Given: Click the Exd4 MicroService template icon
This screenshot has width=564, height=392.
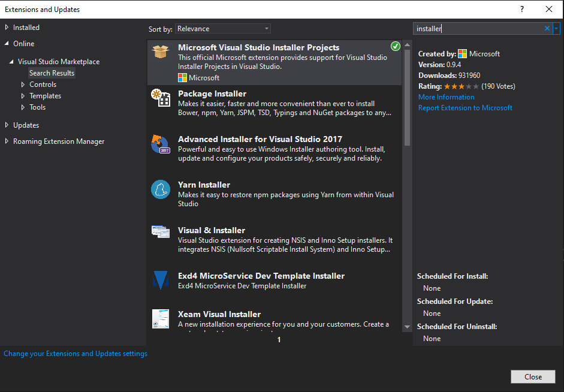Looking at the screenshot, I should click(161, 280).
